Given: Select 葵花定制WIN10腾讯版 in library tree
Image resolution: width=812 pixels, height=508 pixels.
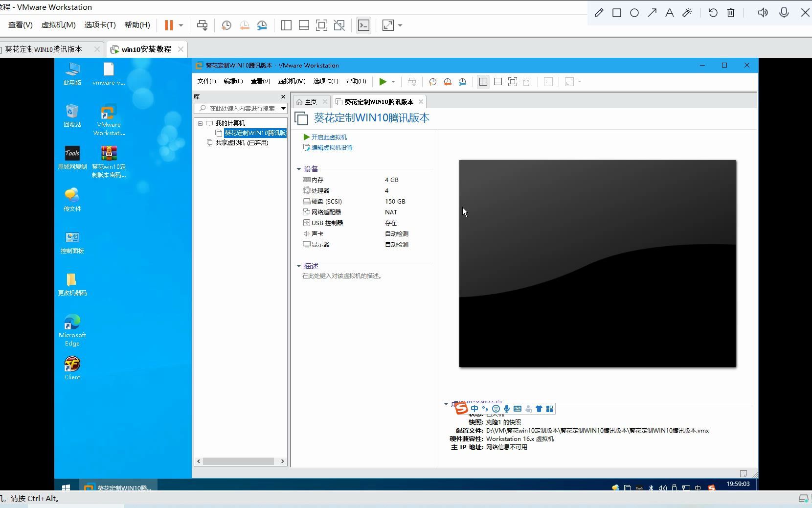Looking at the screenshot, I should coord(255,133).
